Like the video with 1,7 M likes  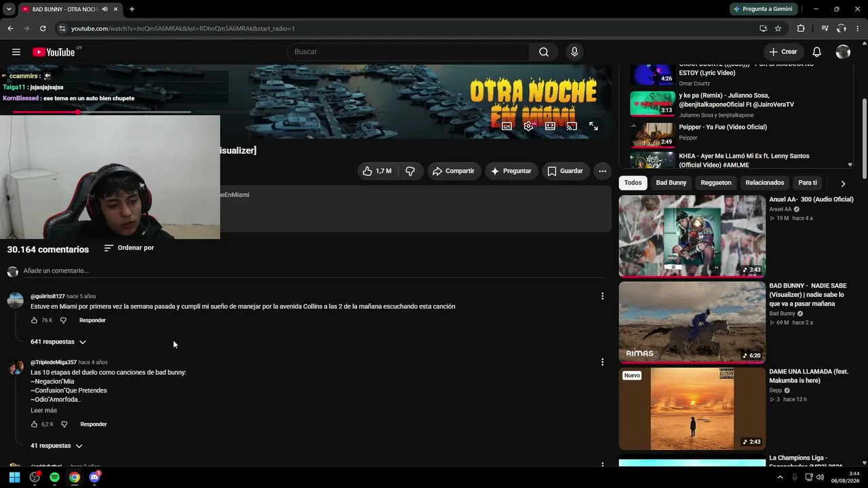[x=377, y=171]
